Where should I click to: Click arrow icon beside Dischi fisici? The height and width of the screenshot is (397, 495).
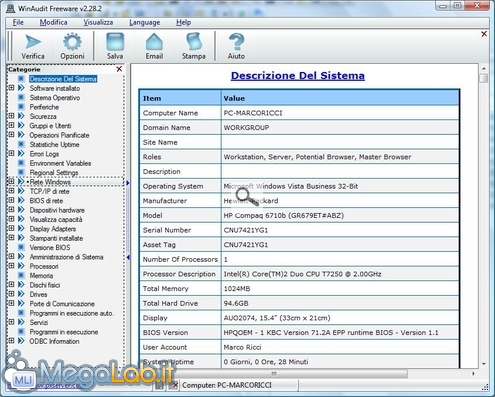coord(21,285)
